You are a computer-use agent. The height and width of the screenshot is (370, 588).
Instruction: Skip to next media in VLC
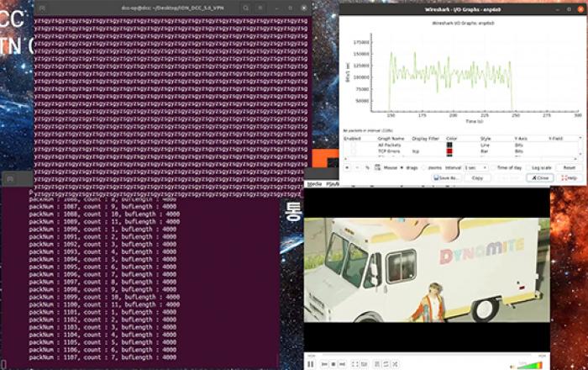click(343, 364)
